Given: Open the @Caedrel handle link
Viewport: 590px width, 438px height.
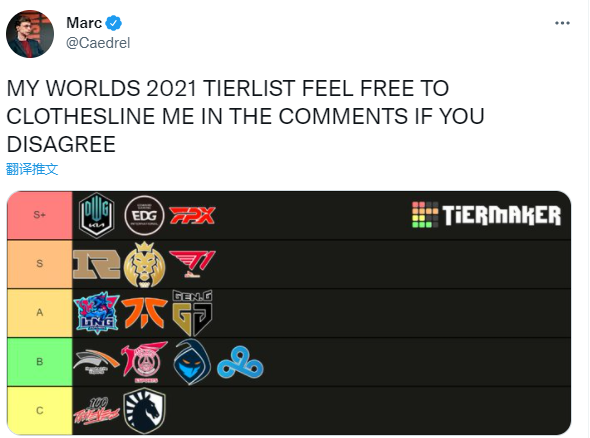Looking at the screenshot, I should pyautogui.click(x=98, y=43).
